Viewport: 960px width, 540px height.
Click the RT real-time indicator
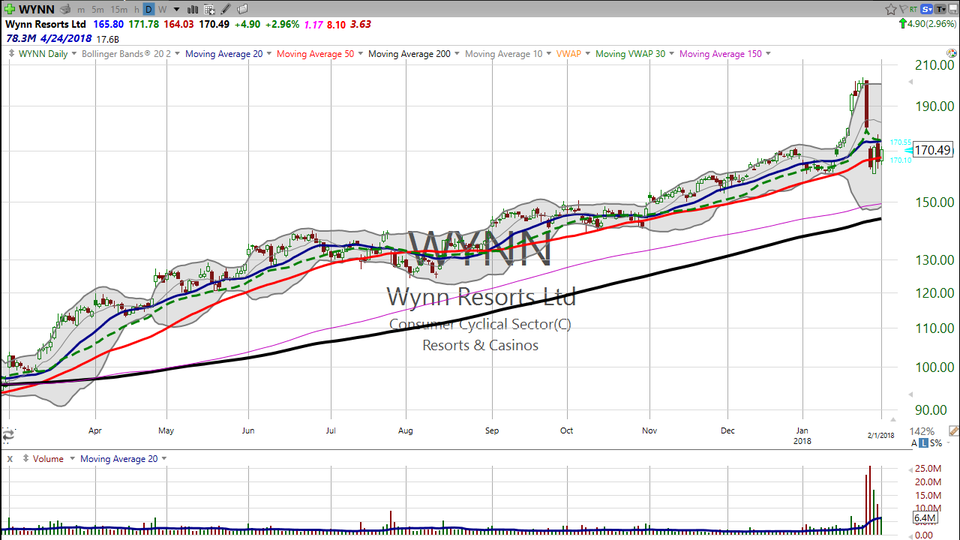tap(913, 9)
